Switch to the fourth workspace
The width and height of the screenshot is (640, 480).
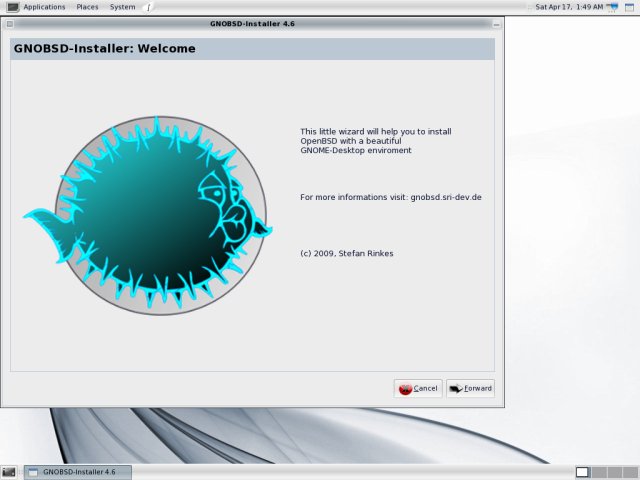tap(630, 472)
